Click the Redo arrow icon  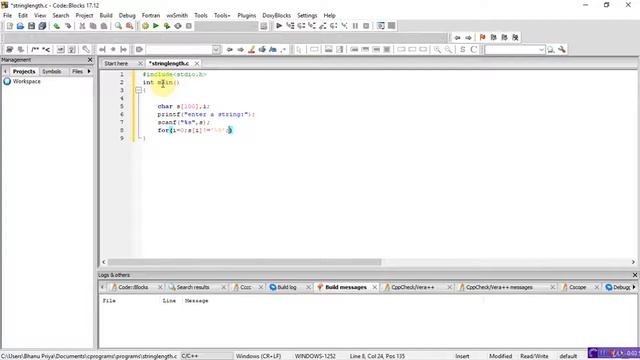coord(68,26)
